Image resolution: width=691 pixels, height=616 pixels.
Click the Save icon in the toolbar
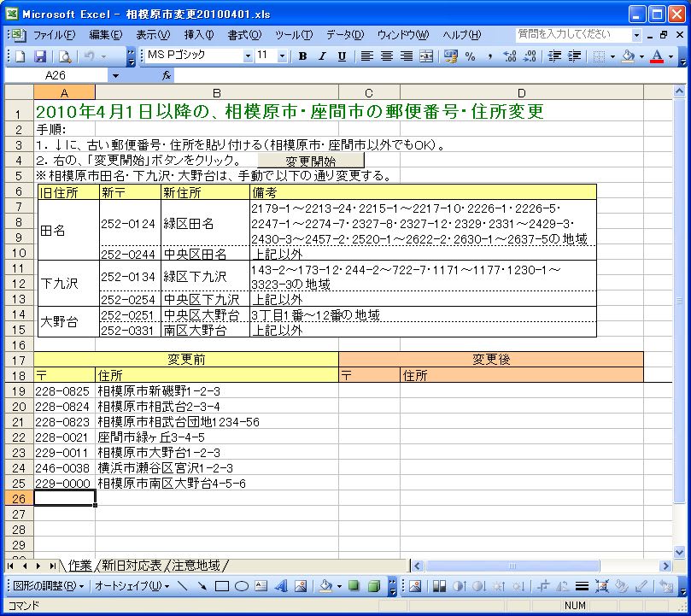pyautogui.click(x=39, y=56)
